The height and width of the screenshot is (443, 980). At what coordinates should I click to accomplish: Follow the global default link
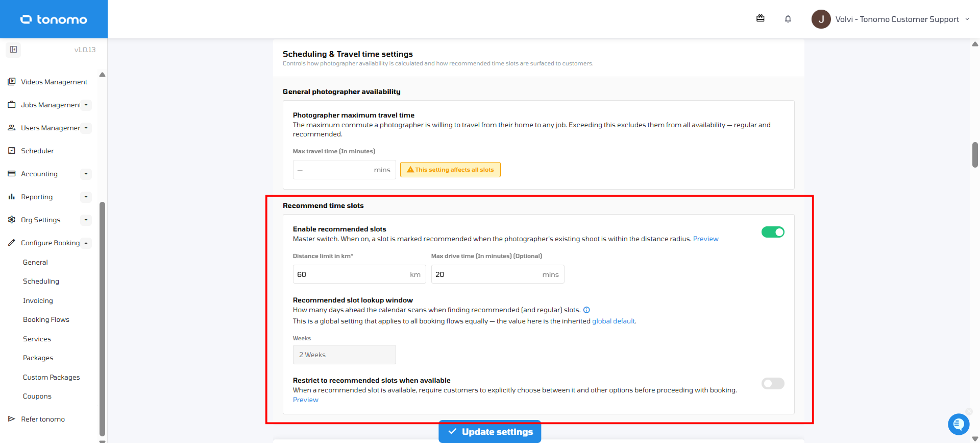coord(614,321)
